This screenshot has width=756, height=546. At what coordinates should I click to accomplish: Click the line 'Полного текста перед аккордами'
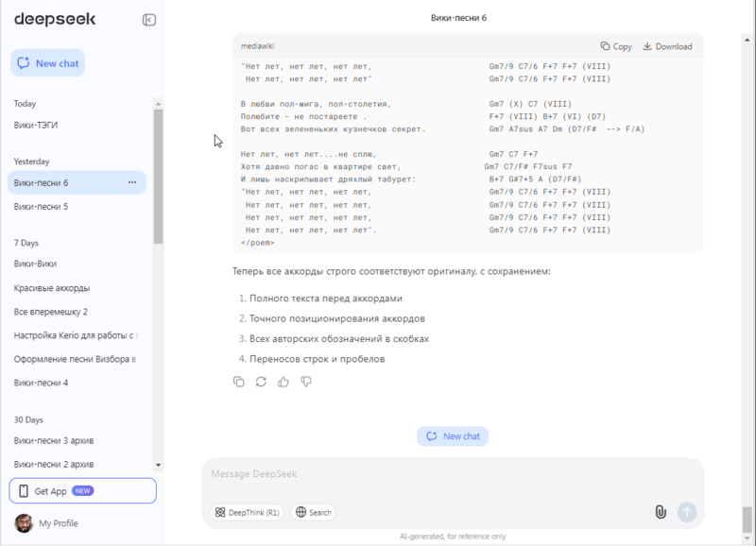[325, 299]
